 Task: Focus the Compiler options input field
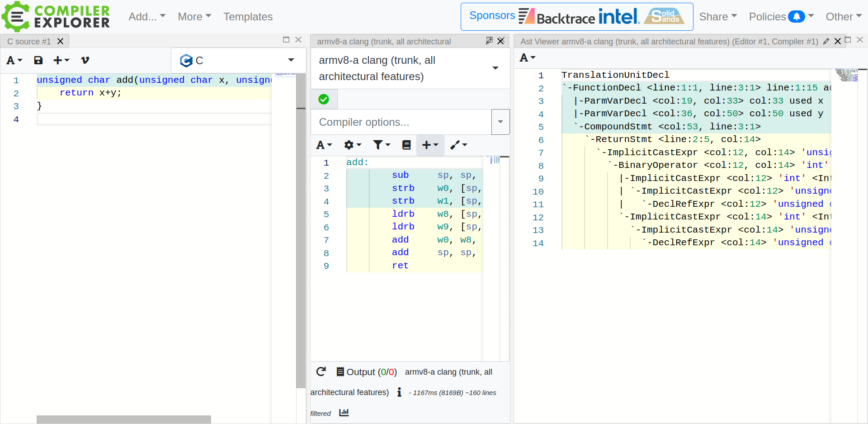click(x=401, y=122)
